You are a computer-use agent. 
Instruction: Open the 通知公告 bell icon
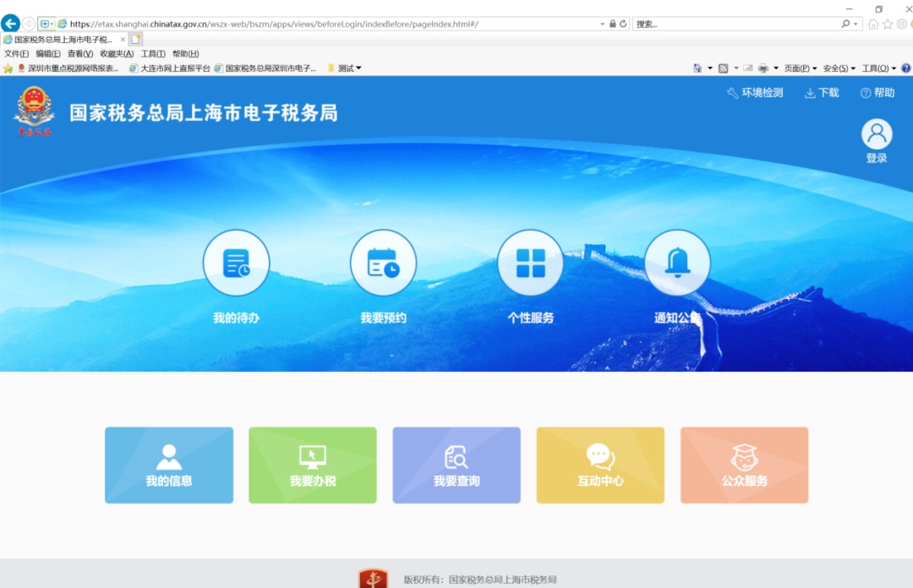[x=677, y=264]
